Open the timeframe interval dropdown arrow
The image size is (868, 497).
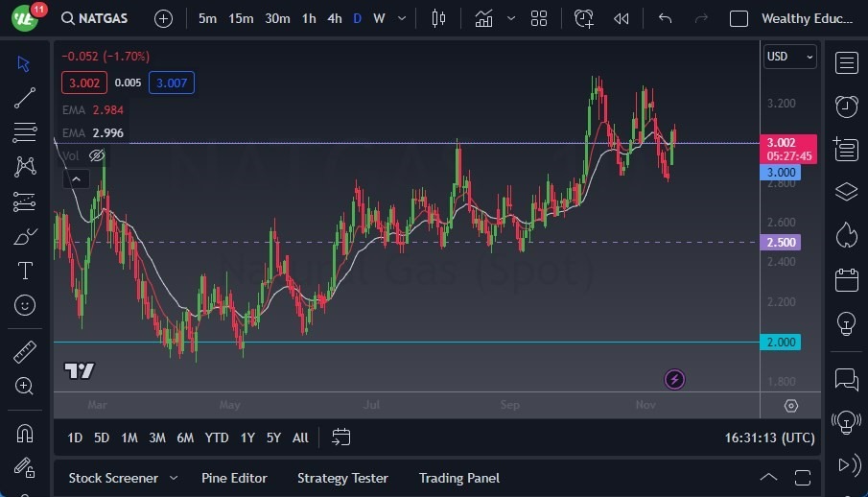click(401, 18)
